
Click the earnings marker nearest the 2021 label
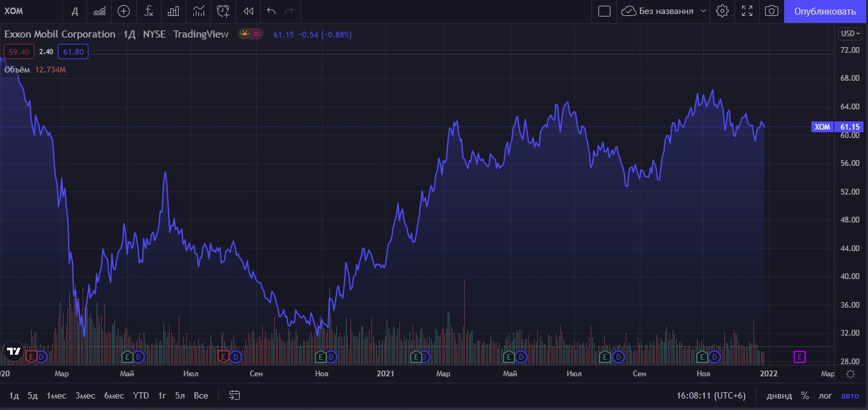(416, 357)
